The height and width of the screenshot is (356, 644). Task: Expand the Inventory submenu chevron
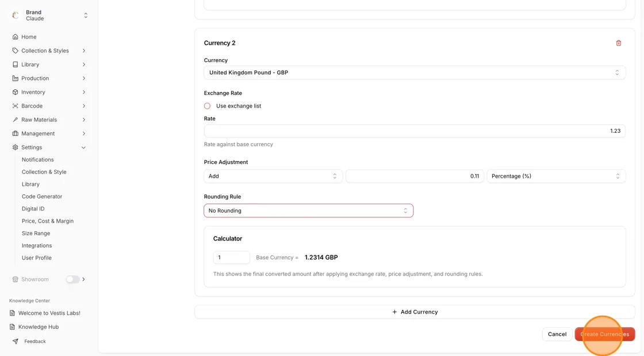(x=84, y=92)
